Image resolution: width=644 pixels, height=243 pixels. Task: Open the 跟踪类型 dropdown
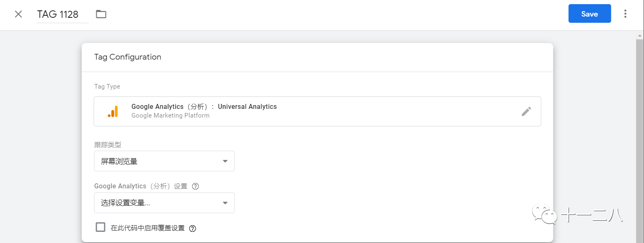pos(164,161)
